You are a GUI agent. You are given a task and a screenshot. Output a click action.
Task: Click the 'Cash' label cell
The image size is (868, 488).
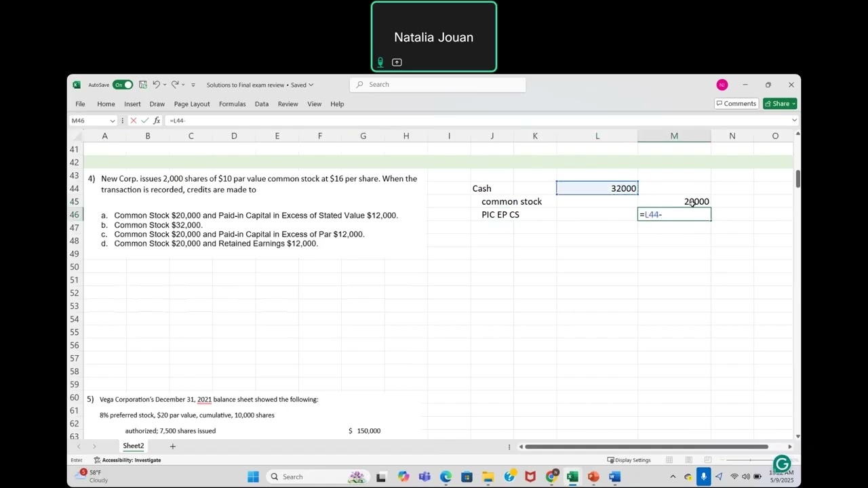coord(482,188)
